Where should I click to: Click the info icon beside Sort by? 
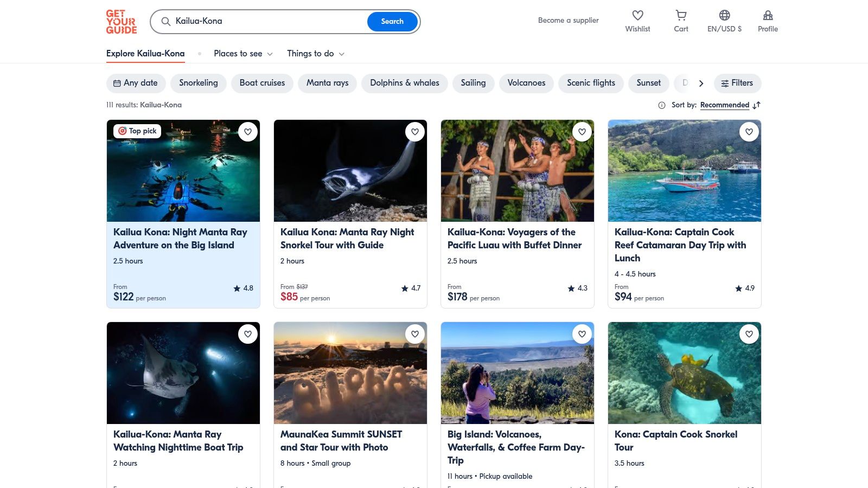661,105
